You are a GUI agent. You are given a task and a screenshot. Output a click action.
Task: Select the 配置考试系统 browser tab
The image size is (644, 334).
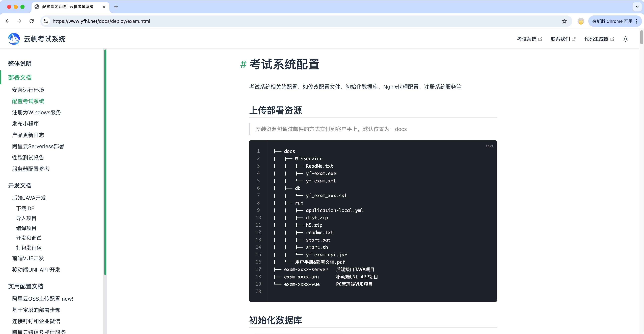[66, 7]
